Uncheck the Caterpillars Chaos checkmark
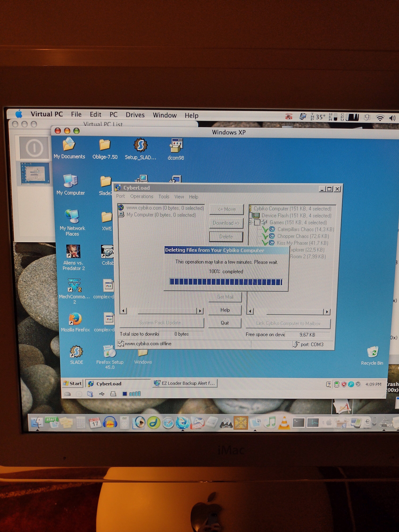The height and width of the screenshot is (532, 399). point(265,229)
